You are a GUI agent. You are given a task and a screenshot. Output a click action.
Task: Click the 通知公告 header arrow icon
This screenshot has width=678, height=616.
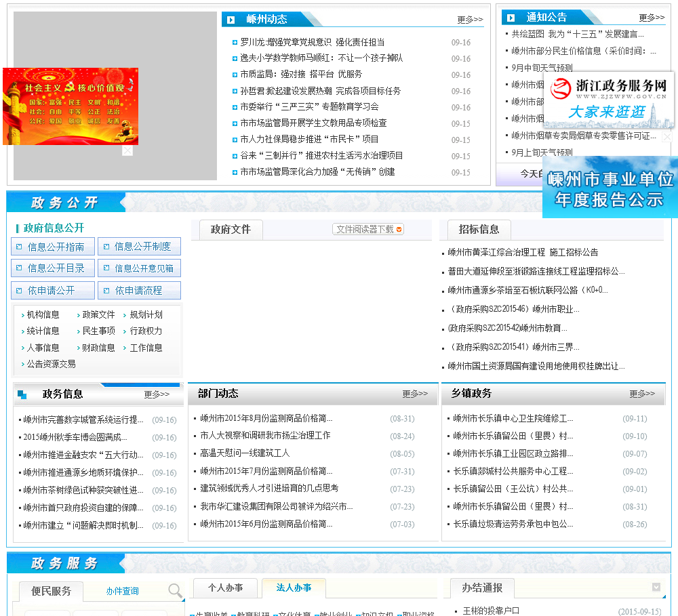tap(511, 18)
